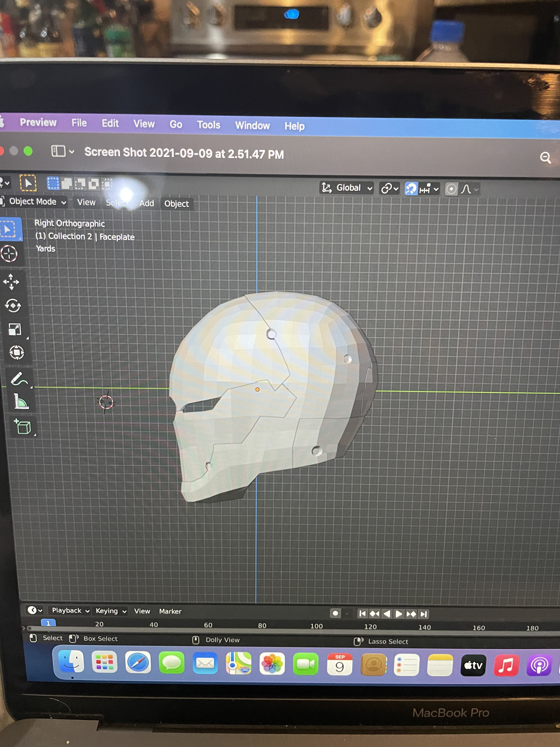560x747 pixels.
Task: Open the Keying dropdown in timeline
Action: (x=111, y=611)
